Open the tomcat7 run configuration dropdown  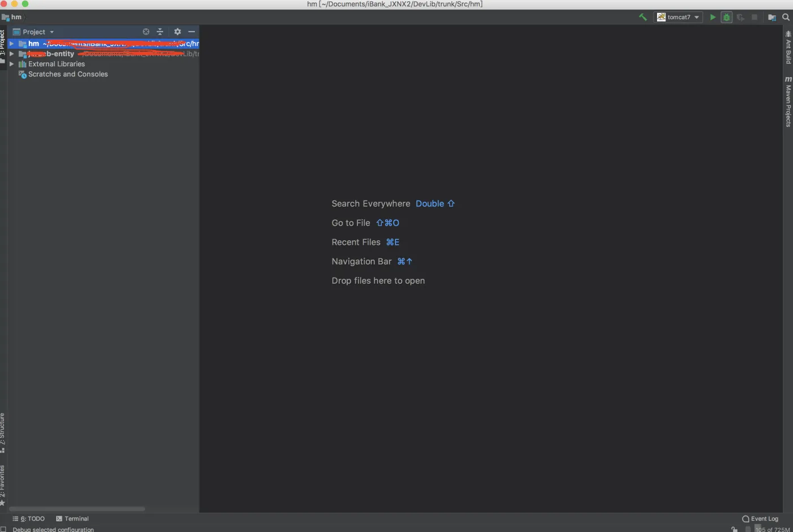pos(679,17)
